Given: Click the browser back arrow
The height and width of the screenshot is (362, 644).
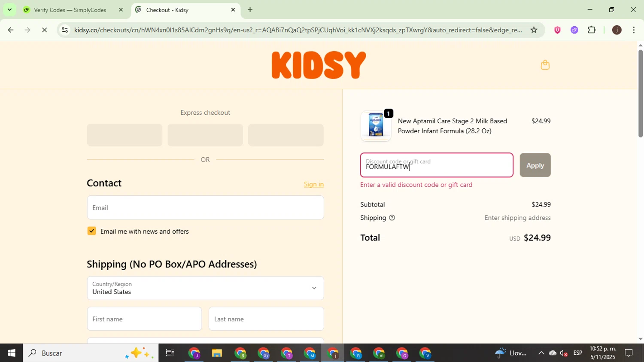Looking at the screenshot, I should (11, 30).
